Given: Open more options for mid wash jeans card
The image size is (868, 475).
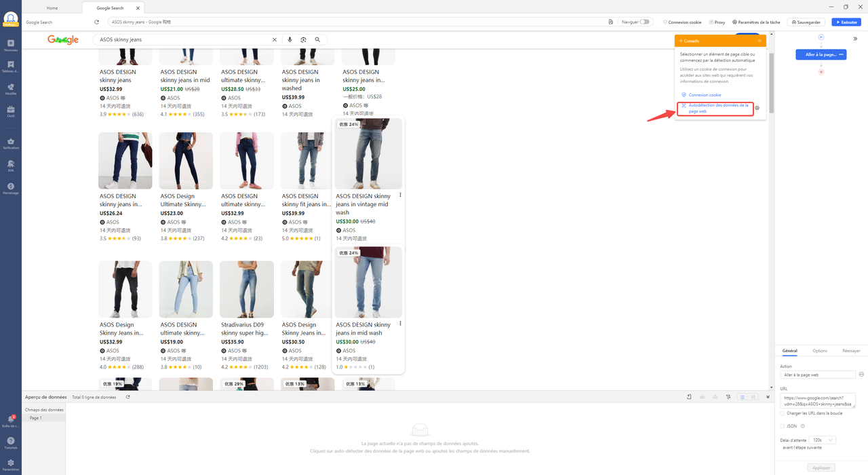Looking at the screenshot, I should (401, 324).
